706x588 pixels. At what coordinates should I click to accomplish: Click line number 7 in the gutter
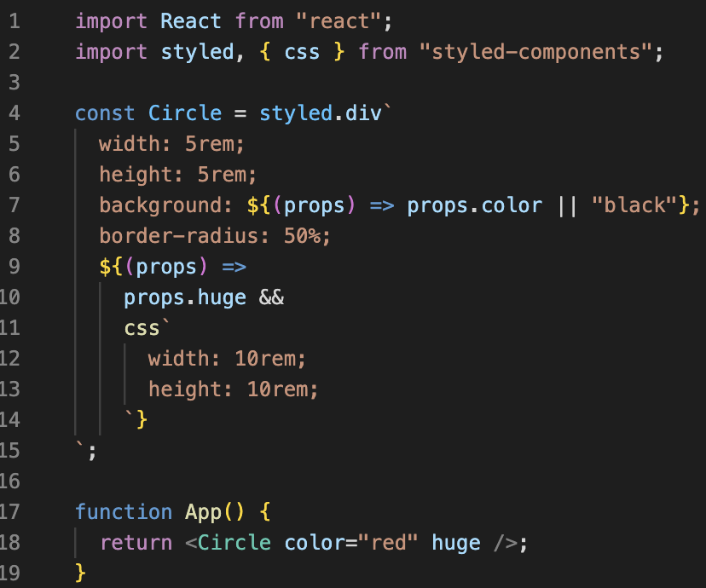pos(14,205)
